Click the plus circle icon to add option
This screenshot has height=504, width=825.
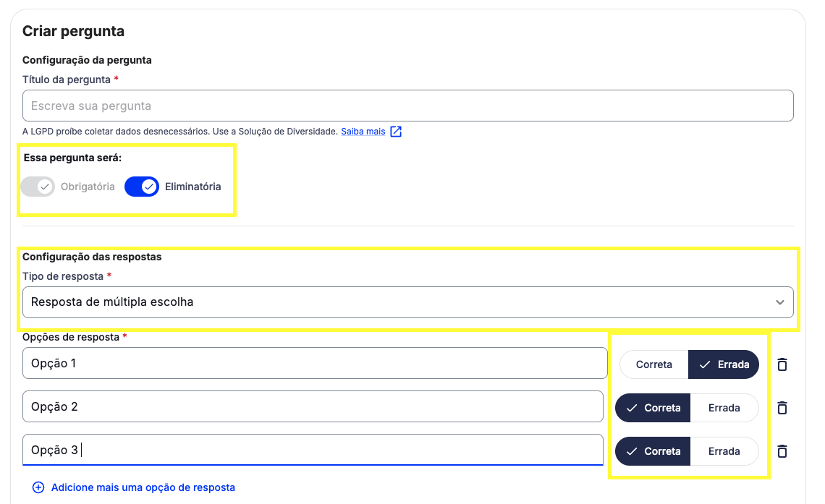38,487
